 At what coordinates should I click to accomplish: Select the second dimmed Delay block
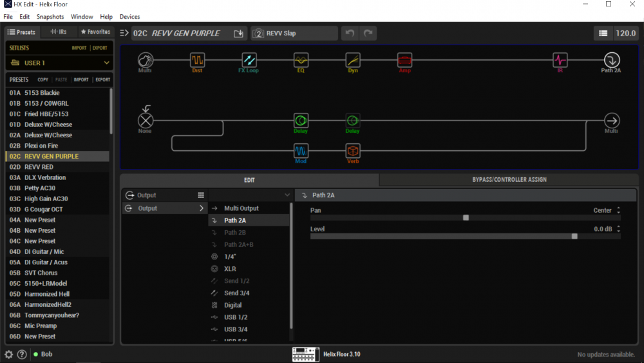[x=352, y=121]
